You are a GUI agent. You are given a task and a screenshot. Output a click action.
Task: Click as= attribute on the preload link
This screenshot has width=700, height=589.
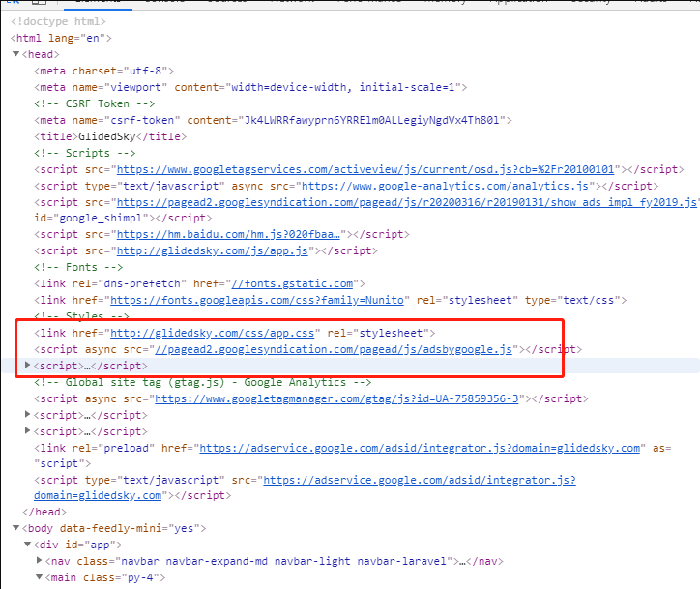pos(661,448)
